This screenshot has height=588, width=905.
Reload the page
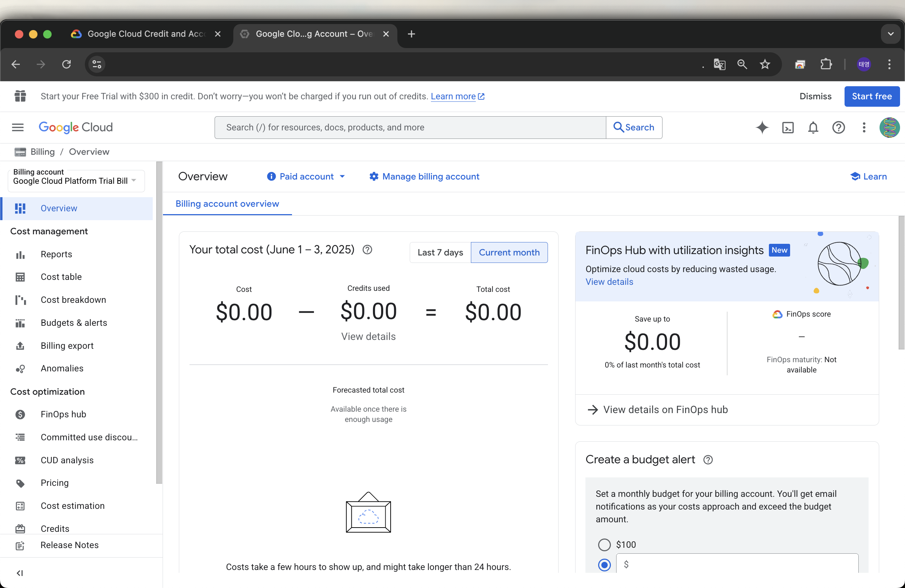[x=66, y=64]
